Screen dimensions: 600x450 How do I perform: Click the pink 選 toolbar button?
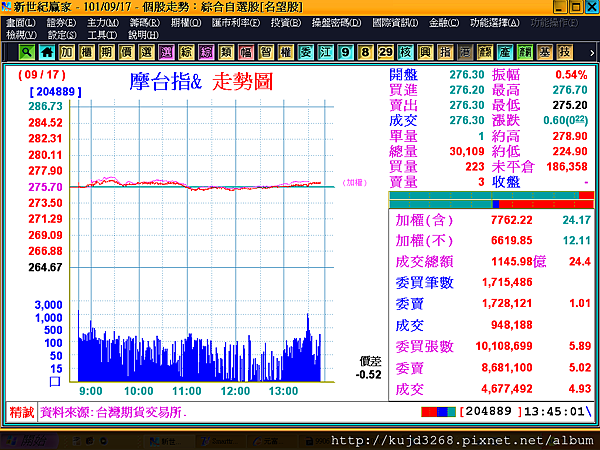[x=166, y=52]
